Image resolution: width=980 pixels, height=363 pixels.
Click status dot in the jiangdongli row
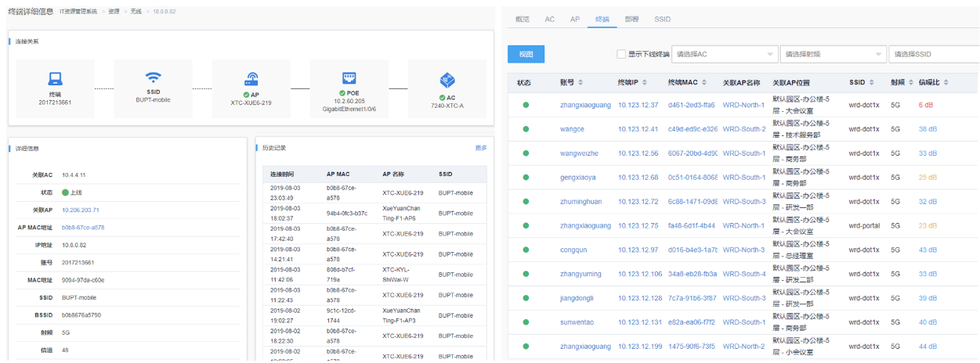point(526,298)
